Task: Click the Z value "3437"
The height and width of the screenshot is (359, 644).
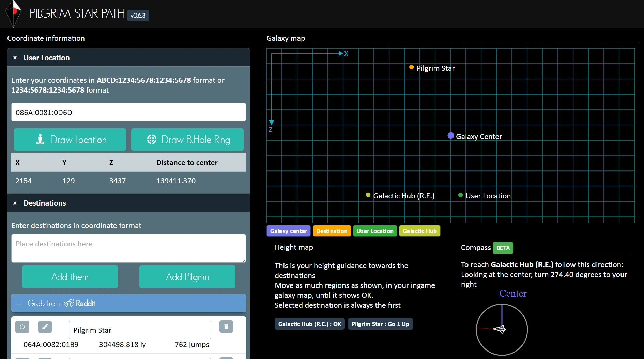Action: [118, 181]
